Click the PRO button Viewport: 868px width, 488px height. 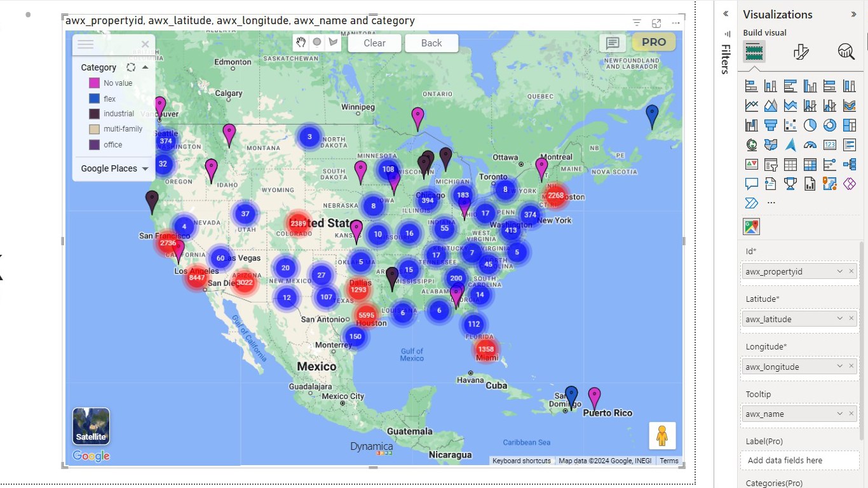click(654, 43)
